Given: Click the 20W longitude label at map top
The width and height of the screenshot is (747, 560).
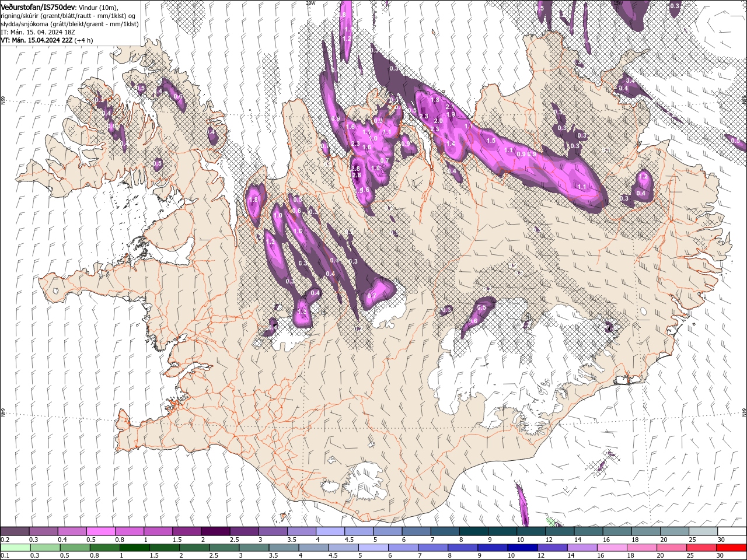Looking at the screenshot, I should click(x=310, y=2).
